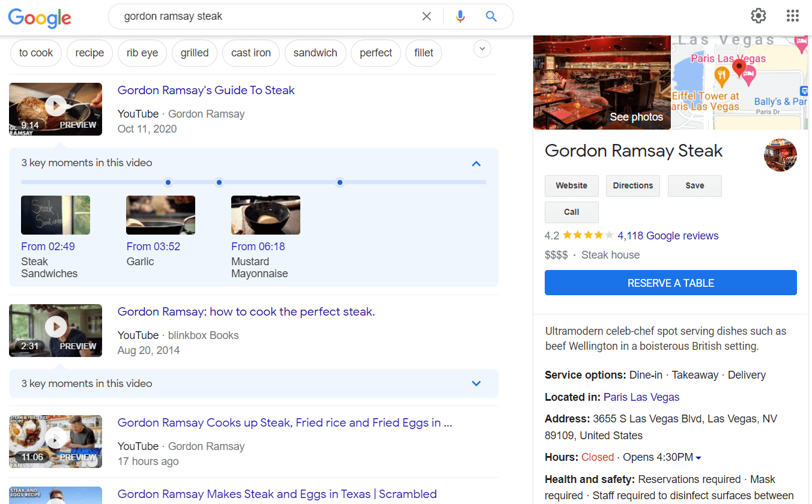
Task: Select the 'to cook' filter chip
Action: tap(36, 53)
